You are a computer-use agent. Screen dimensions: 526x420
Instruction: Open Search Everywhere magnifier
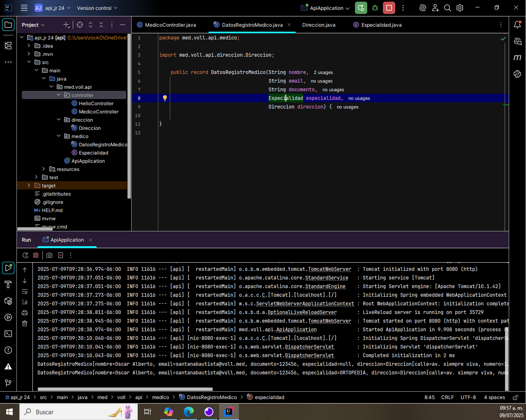tap(448, 8)
